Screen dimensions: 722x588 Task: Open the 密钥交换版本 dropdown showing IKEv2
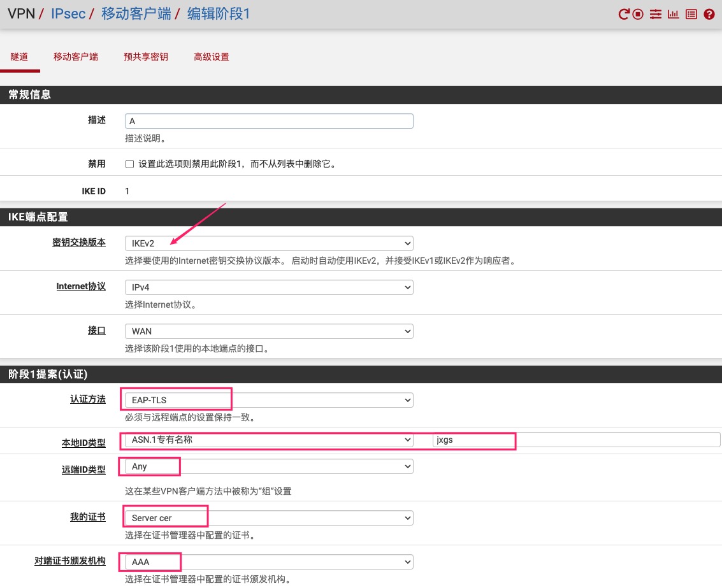[268, 243]
